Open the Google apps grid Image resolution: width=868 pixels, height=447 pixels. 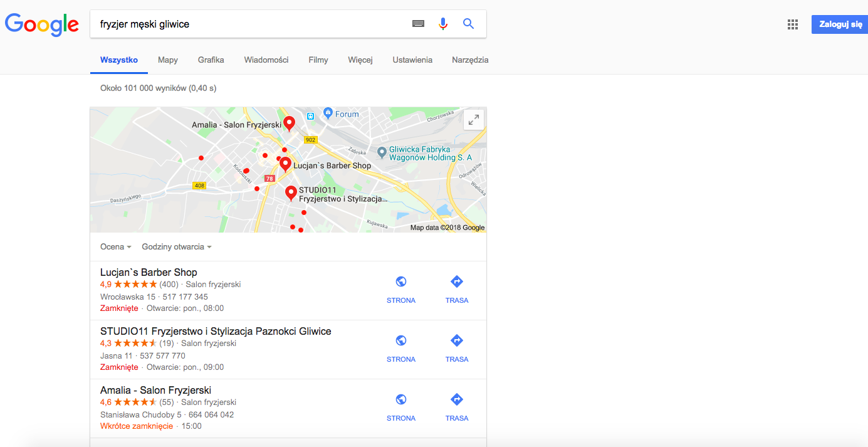point(793,24)
